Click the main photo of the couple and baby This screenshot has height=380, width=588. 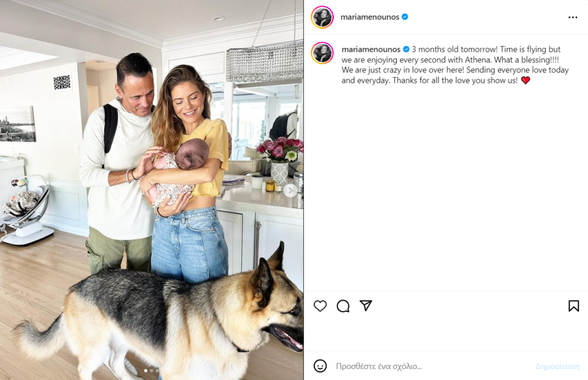click(x=152, y=190)
